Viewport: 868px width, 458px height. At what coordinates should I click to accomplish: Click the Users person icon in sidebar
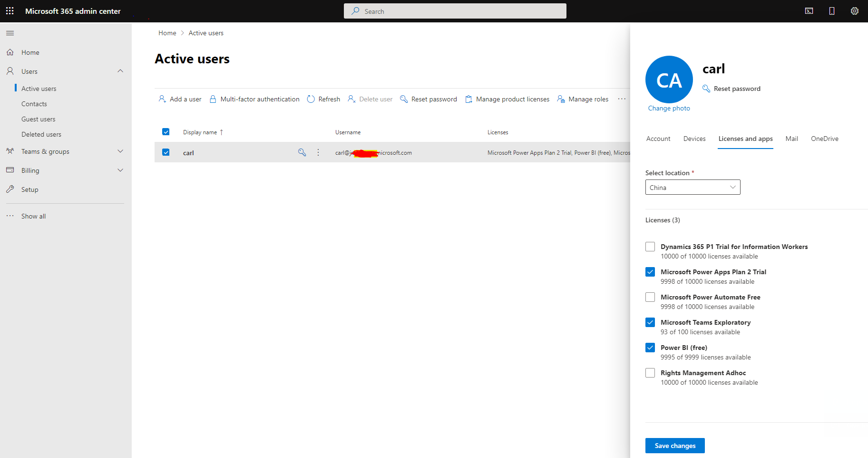click(10, 71)
